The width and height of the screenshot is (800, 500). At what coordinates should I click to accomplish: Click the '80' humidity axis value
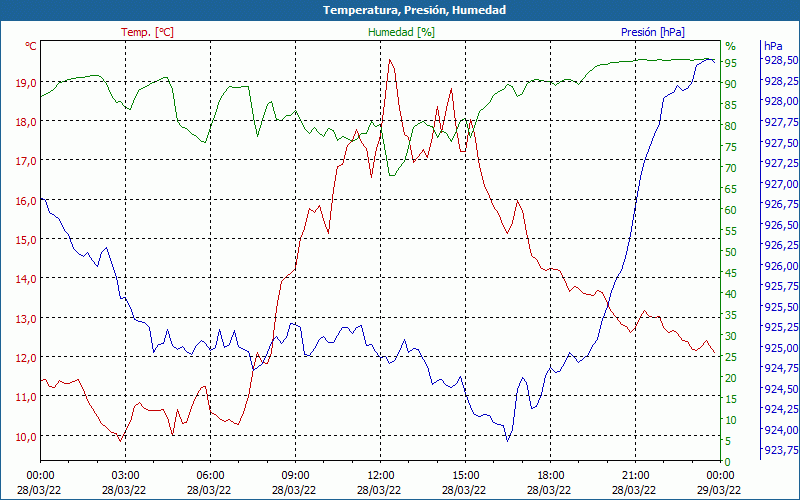[x=731, y=126]
